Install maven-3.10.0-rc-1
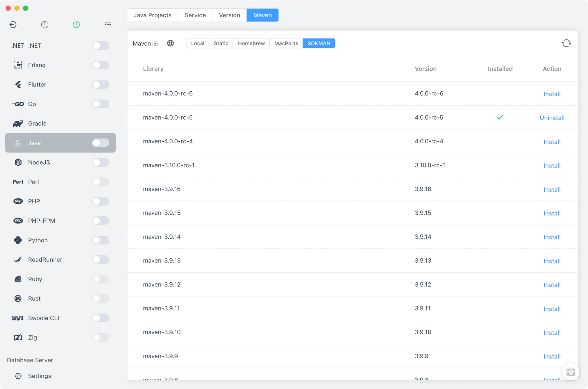The image size is (588, 389). [x=552, y=165]
